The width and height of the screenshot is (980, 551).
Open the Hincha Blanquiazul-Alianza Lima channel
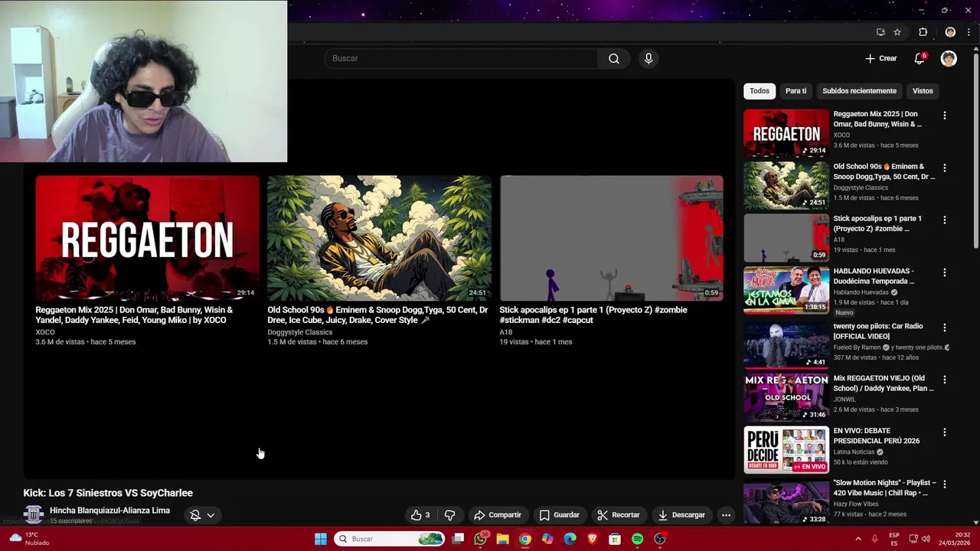point(109,510)
